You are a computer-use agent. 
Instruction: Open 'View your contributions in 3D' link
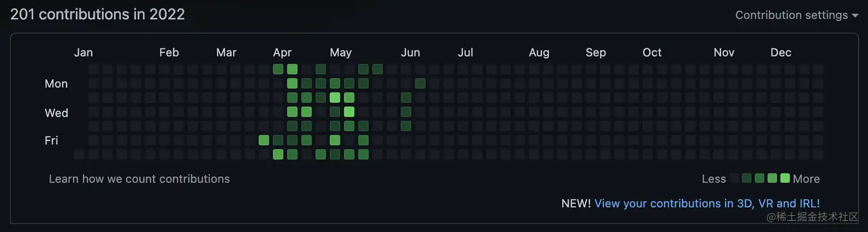(x=707, y=203)
